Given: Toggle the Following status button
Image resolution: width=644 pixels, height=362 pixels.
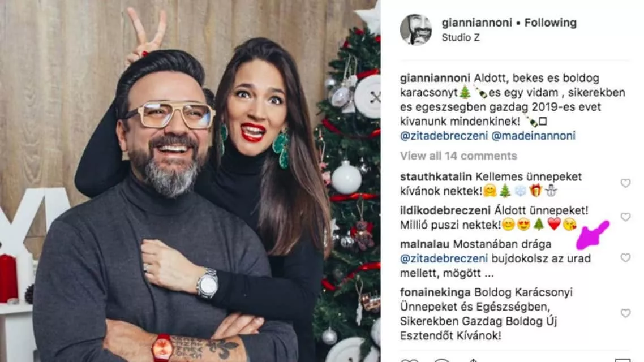Looking at the screenshot, I should tap(551, 23).
